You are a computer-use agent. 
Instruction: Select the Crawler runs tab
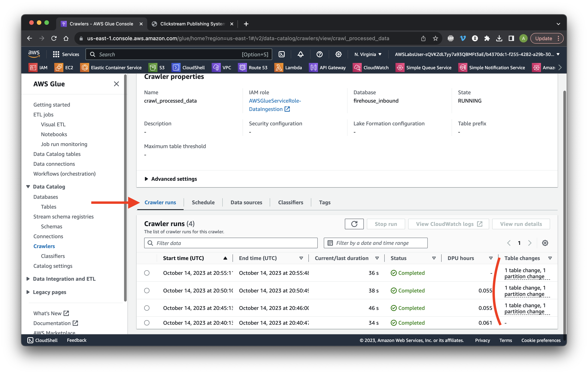click(160, 202)
